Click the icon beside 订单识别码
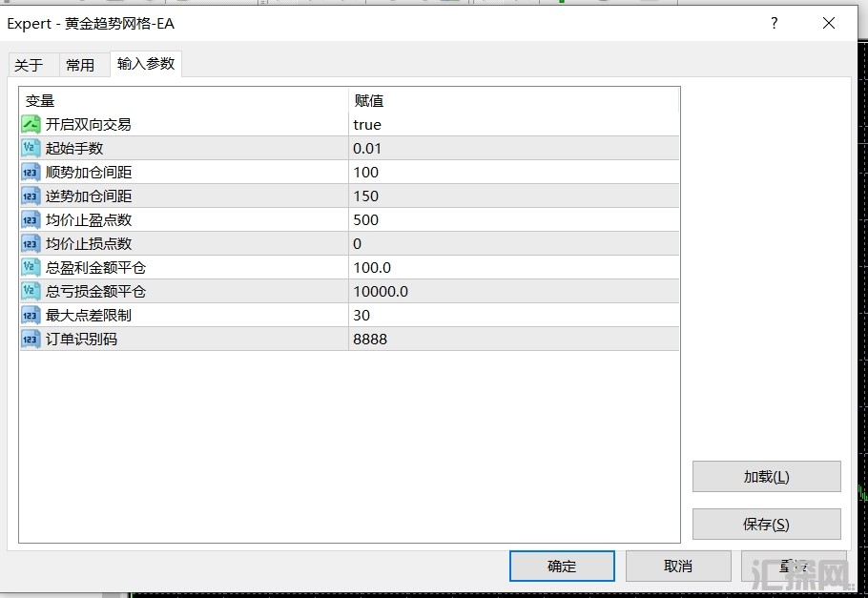Viewport: 868px width, 598px height. (31, 340)
